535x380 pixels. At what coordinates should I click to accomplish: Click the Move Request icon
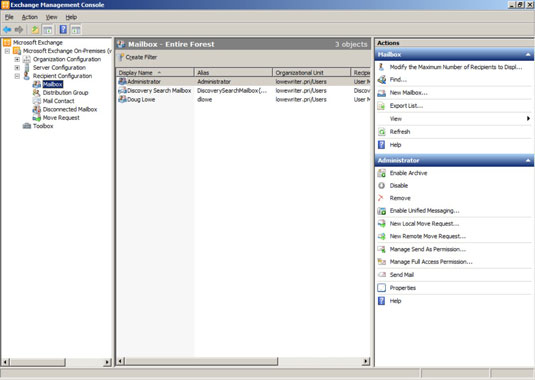[x=37, y=118]
